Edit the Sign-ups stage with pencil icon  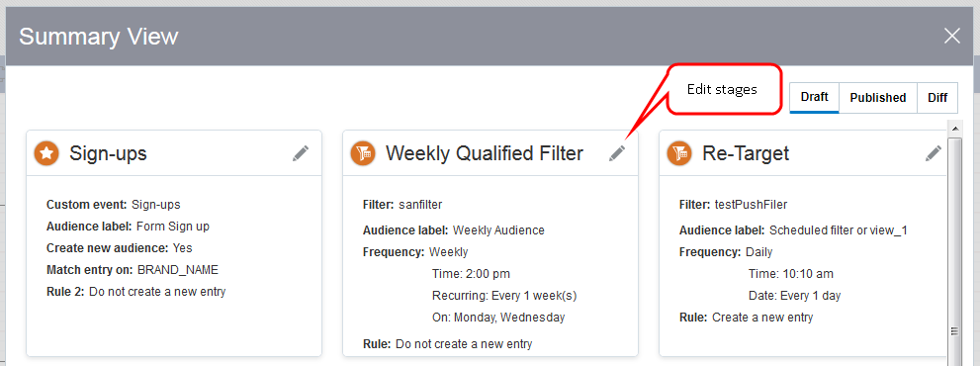301,153
